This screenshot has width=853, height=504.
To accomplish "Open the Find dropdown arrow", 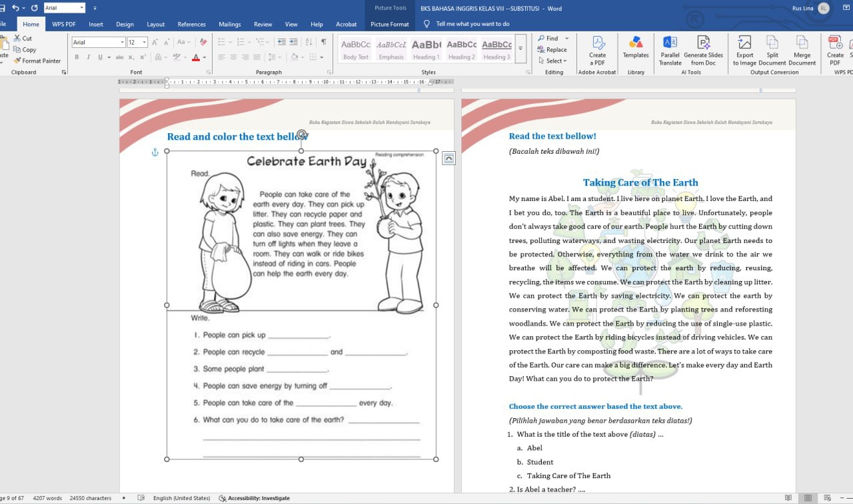I will [567, 39].
